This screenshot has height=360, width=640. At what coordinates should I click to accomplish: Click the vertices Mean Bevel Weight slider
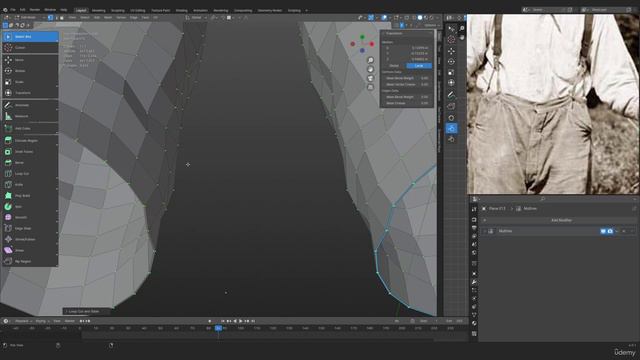pyautogui.click(x=407, y=78)
